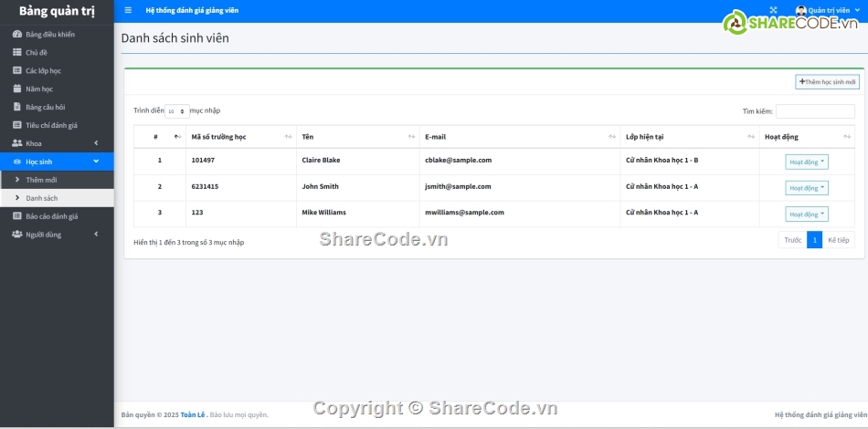Screen dimensions: 868x429
Task: Click the Tìm kiếm search field
Action: point(814,111)
